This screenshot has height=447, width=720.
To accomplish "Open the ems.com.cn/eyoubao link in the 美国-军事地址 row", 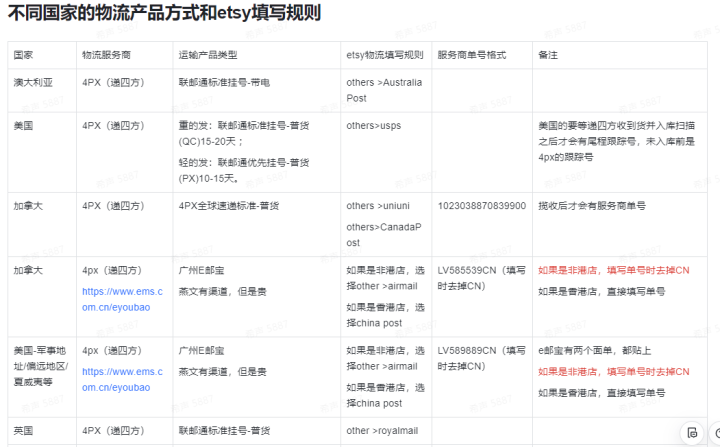I will (122, 380).
